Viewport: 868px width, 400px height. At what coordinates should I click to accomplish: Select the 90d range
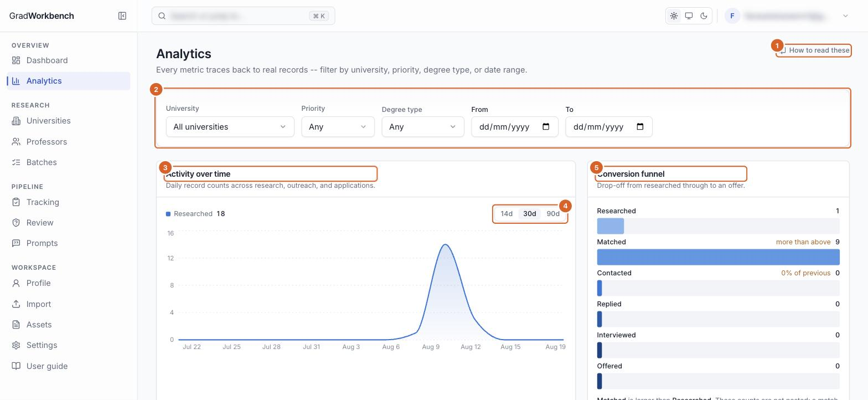click(553, 214)
